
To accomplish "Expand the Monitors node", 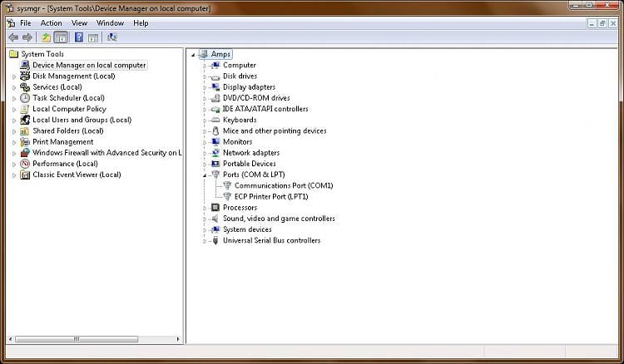I will (x=205, y=142).
